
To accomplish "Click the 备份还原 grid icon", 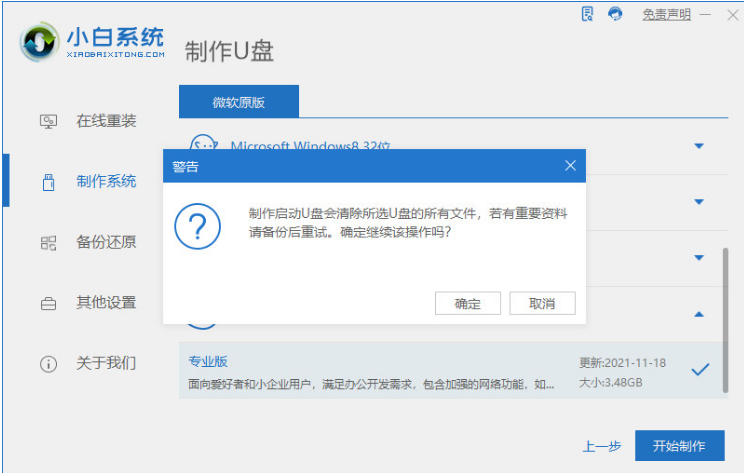I will point(48,243).
